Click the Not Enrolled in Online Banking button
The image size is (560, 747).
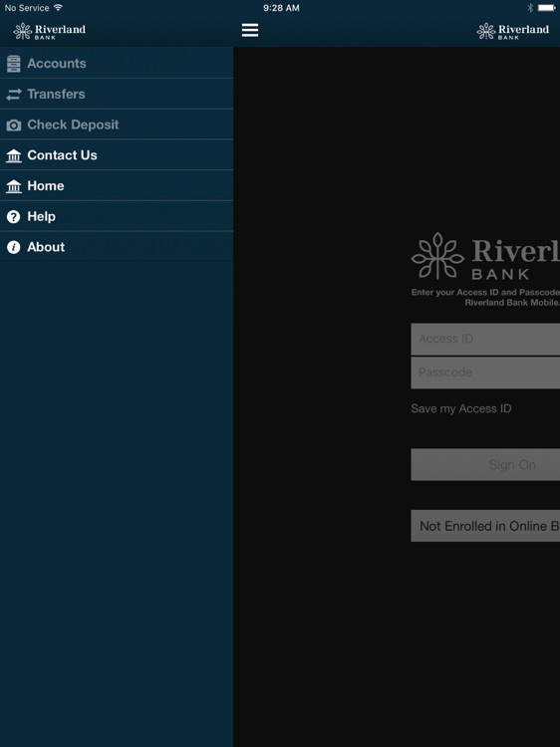tap(485, 526)
